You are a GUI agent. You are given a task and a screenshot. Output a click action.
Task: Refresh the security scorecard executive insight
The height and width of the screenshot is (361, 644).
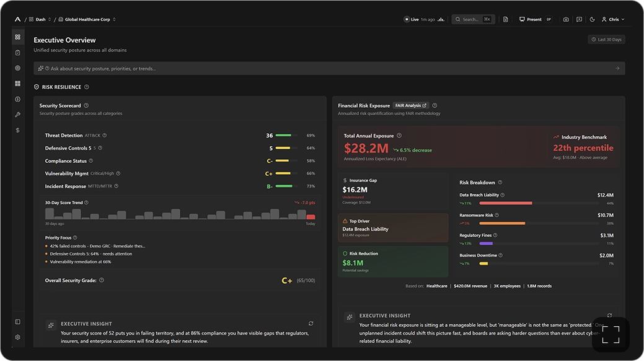311,324
